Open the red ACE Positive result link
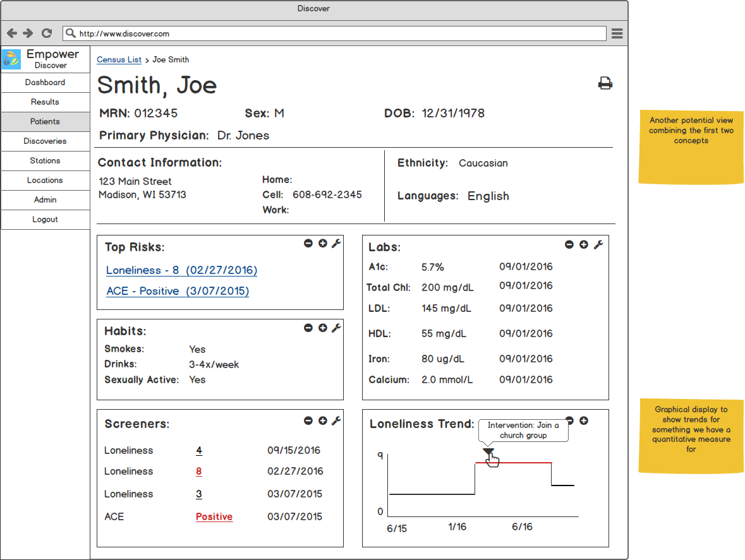Image resolution: width=745 pixels, height=560 pixels. (x=214, y=517)
